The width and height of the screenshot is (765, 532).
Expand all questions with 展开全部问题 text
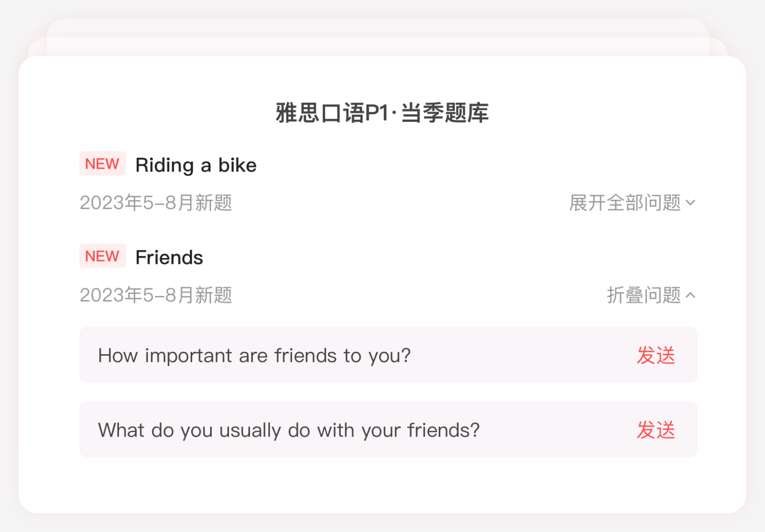624,203
